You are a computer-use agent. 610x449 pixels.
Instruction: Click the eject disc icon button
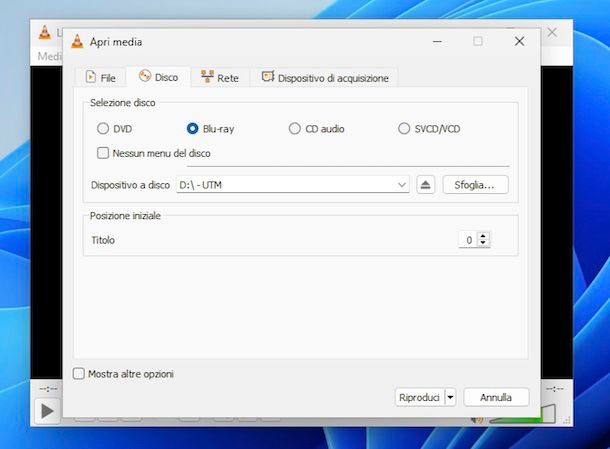(426, 185)
